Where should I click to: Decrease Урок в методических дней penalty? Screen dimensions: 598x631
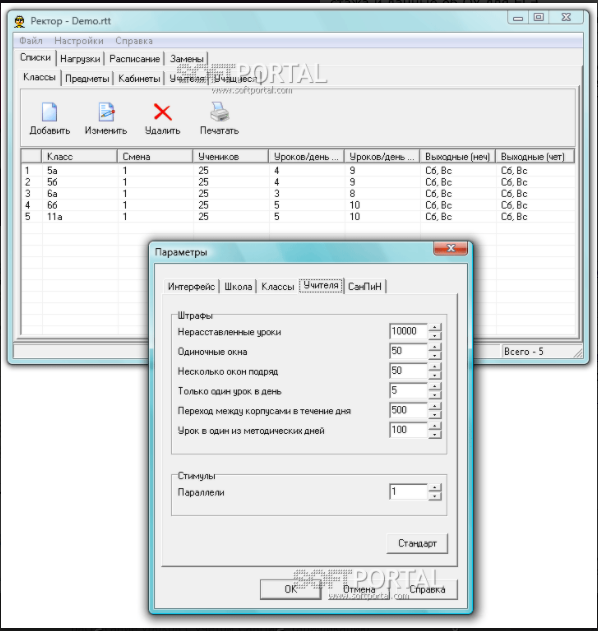435,434
